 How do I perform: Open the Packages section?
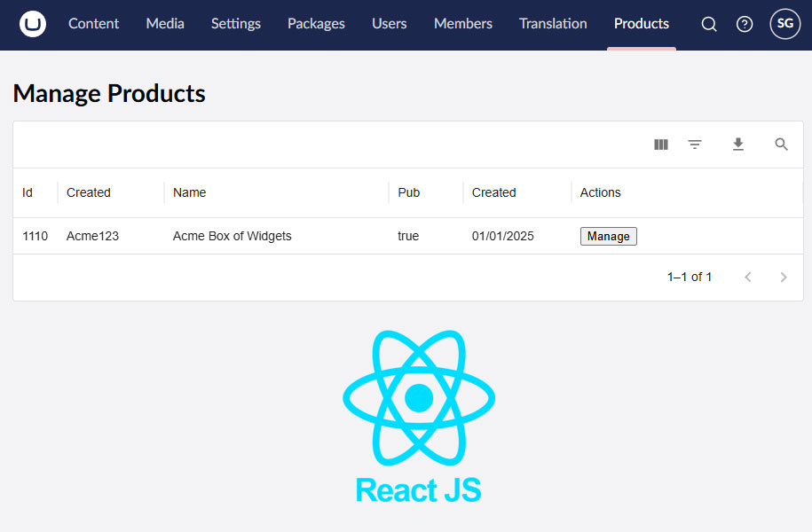(316, 24)
